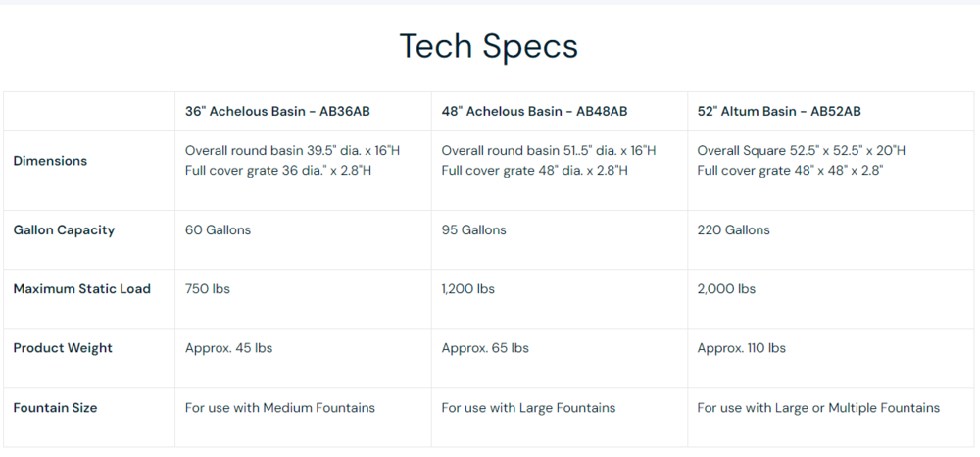Click the 220 Gallons cell
The image size is (980, 457).
734,230
